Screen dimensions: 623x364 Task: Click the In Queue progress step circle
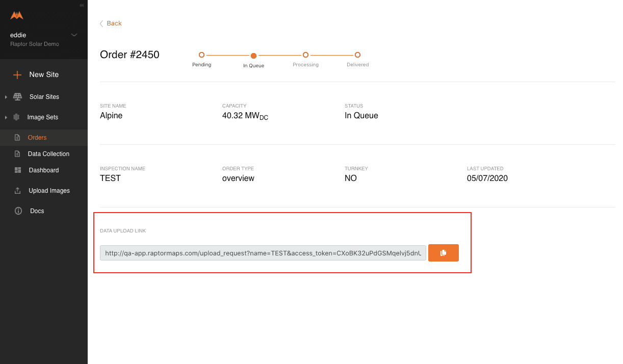[253, 56]
